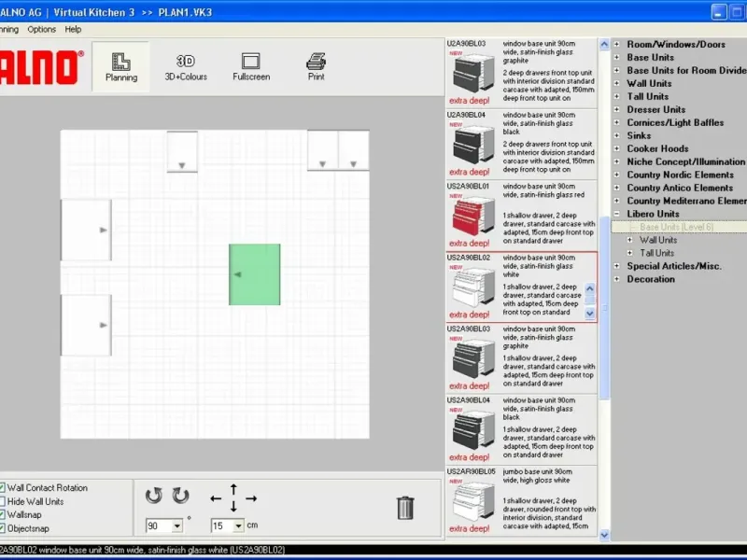Select Niche Concept/Illumination category
Screen dimensions: 747x560
point(685,161)
